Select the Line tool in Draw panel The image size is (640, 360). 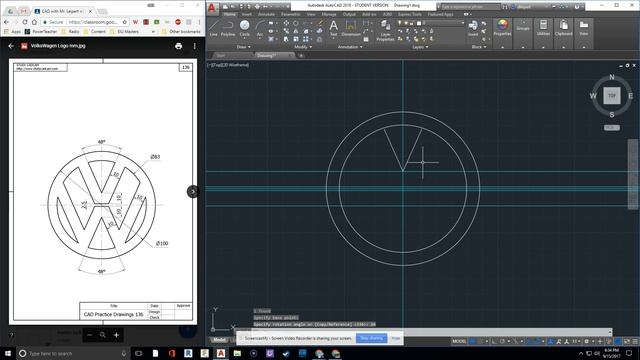pos(213,27)
